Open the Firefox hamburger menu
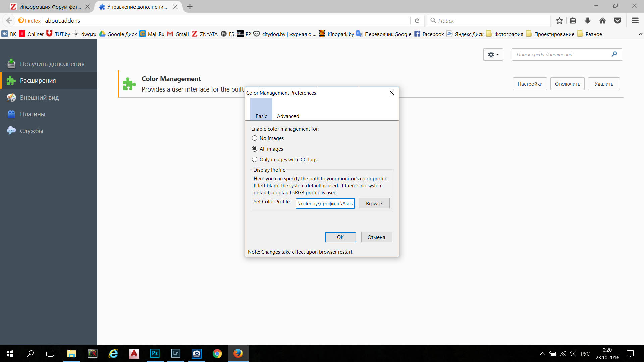This screenshot has width=644, height=362. [x=635, y=21]
